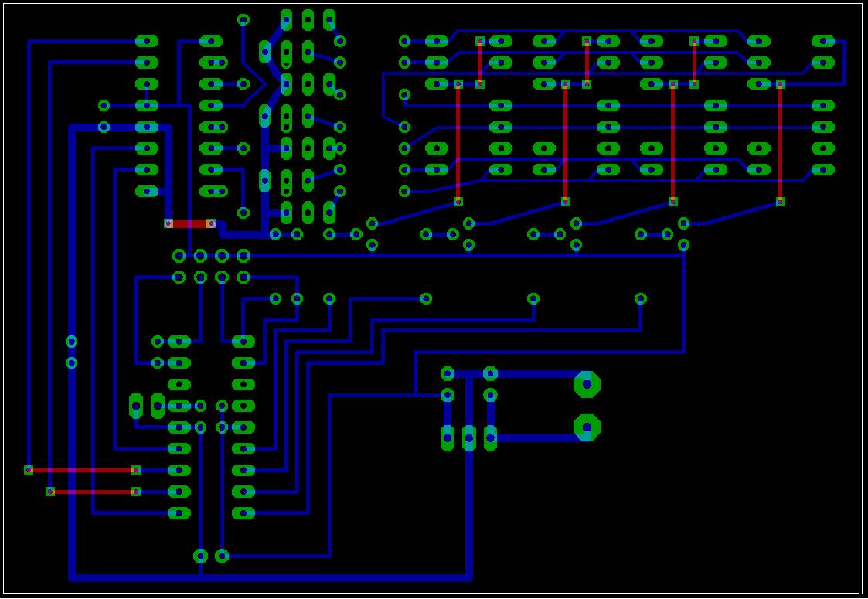
Task: Select the leftmost short red jumper at top
Action: (479, 62)
